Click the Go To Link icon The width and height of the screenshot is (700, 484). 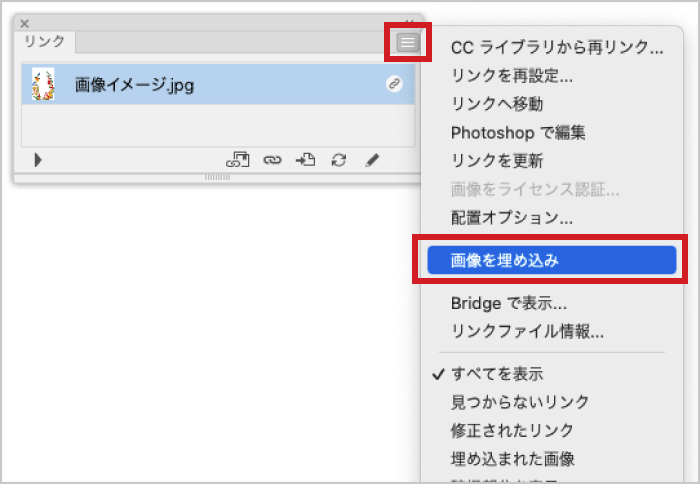[x=305, y=160]
